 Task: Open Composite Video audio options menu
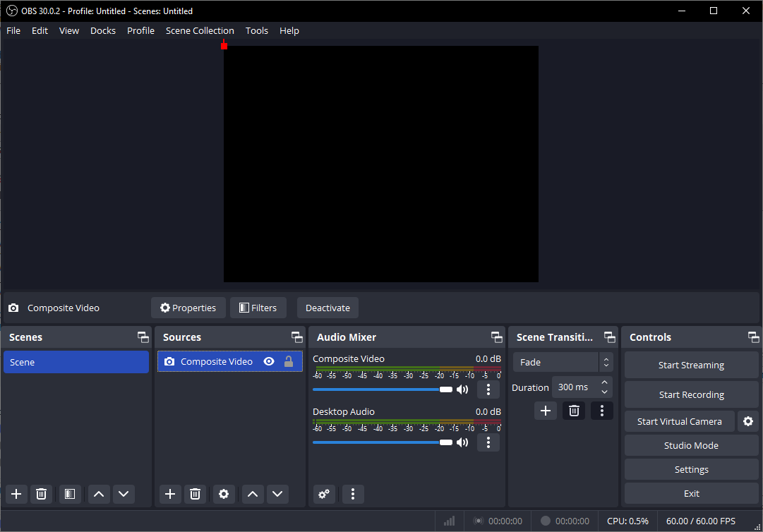(488, 389)
